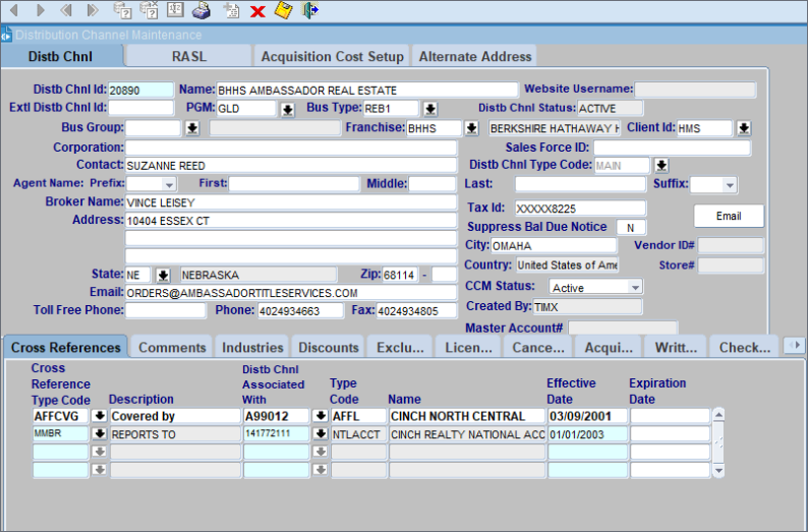
Task: Click the exit door icon
Action: click(x=310, y=10)
